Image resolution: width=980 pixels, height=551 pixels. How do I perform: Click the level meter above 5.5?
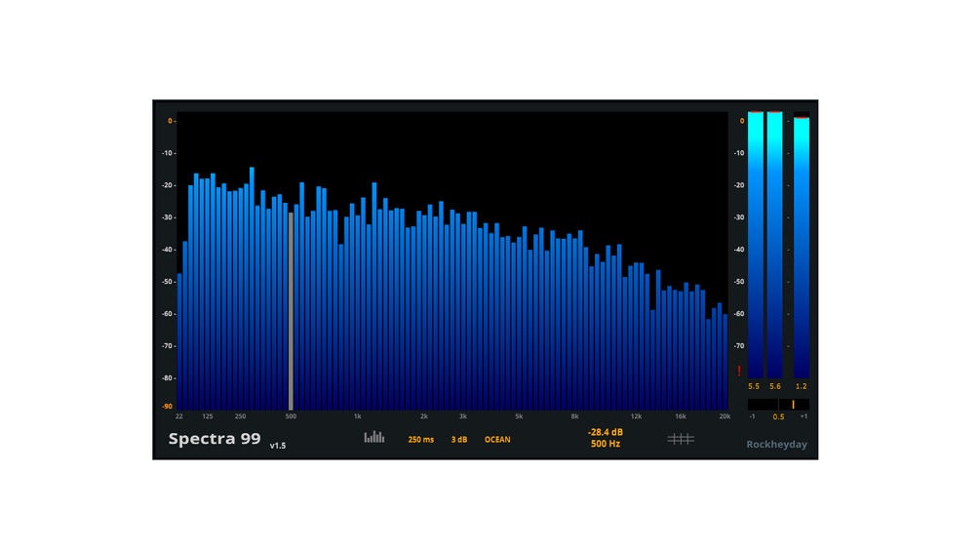756,244
